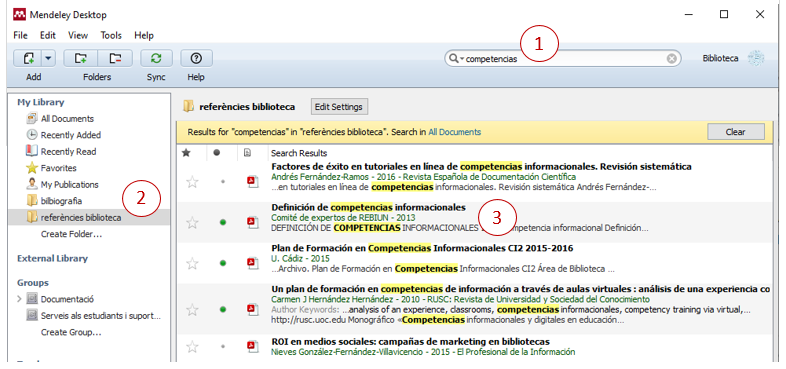Toggle read status of Factores de éxito
Image resolution: width=786 pixels, height=369 pixels.
click(x=223, y=181)
